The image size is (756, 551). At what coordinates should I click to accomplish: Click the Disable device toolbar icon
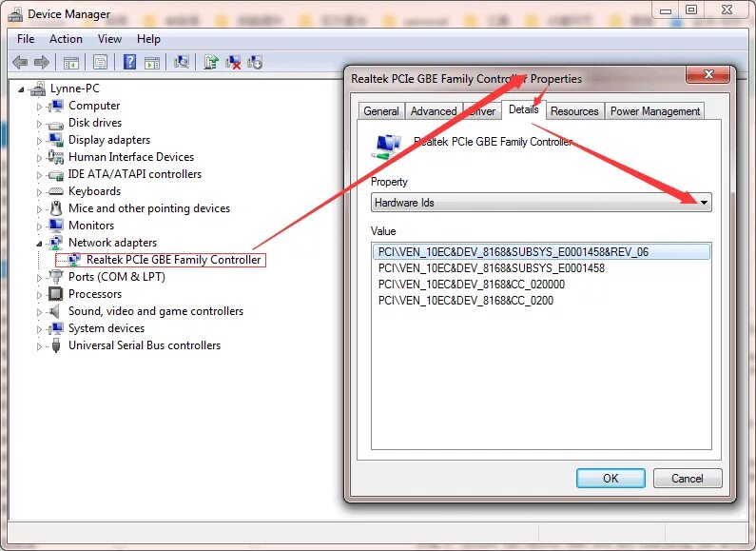[255, 62]
